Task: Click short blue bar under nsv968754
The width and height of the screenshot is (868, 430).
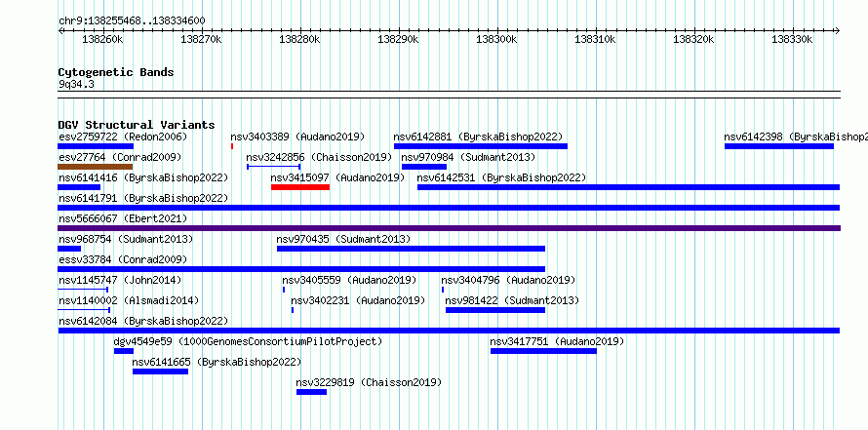Action: [x=69, y=249]
